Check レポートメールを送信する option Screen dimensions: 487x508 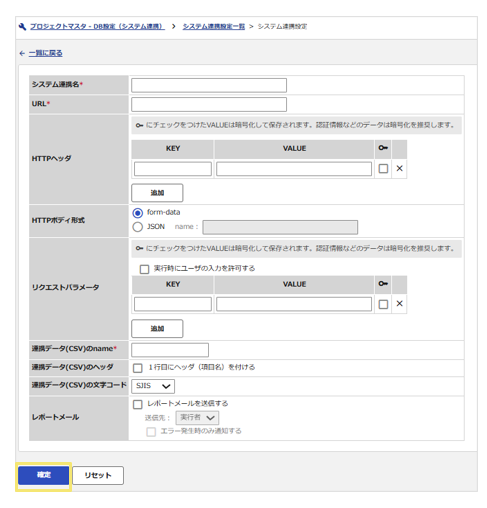click(x=137, y=404)
